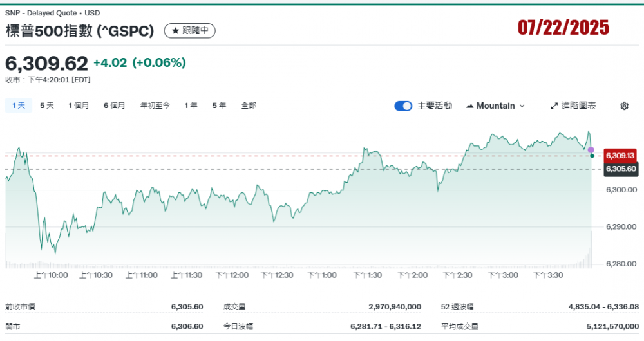
Task: Click the star icon in follow button
Action: click(x=175, y=30)
